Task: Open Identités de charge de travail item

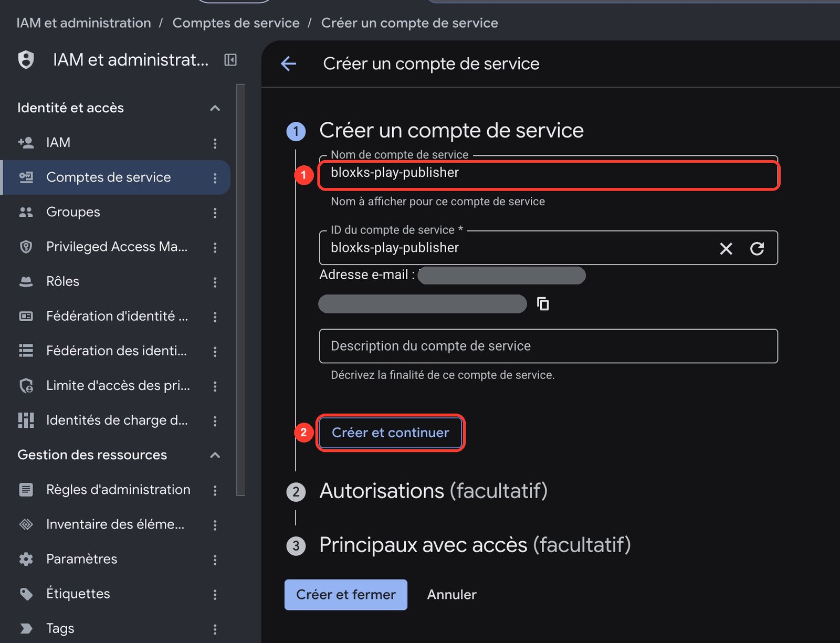Action: point(115,420)
